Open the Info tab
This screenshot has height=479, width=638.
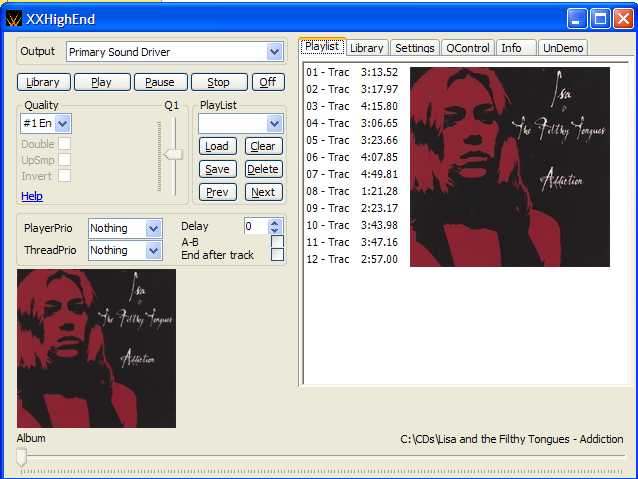(516, 48)
